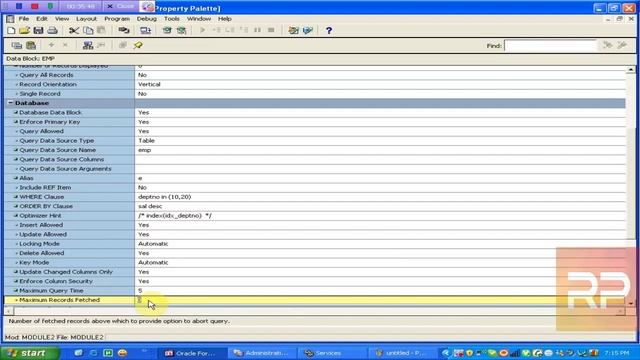Viewport: 640px width, 360px height.
Task: Collapse the Database property group
Action: pyautogui.click(x=10, y=103)
